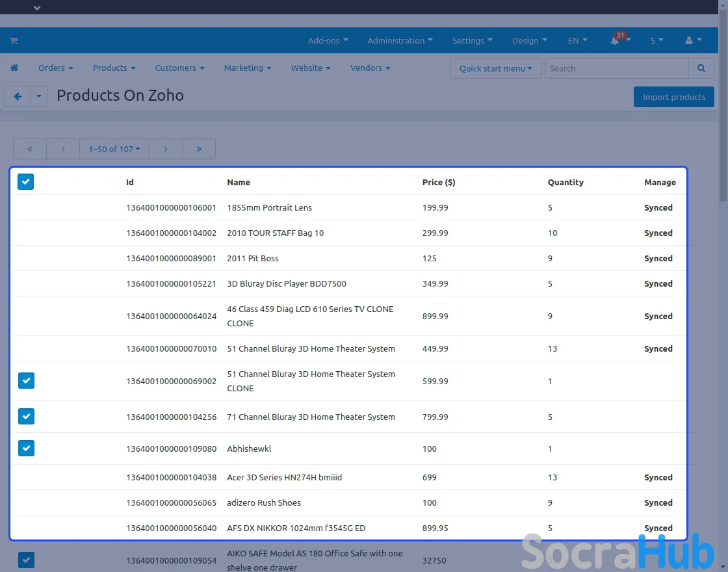Open the EN language dropdown

[x=577, y=40]
